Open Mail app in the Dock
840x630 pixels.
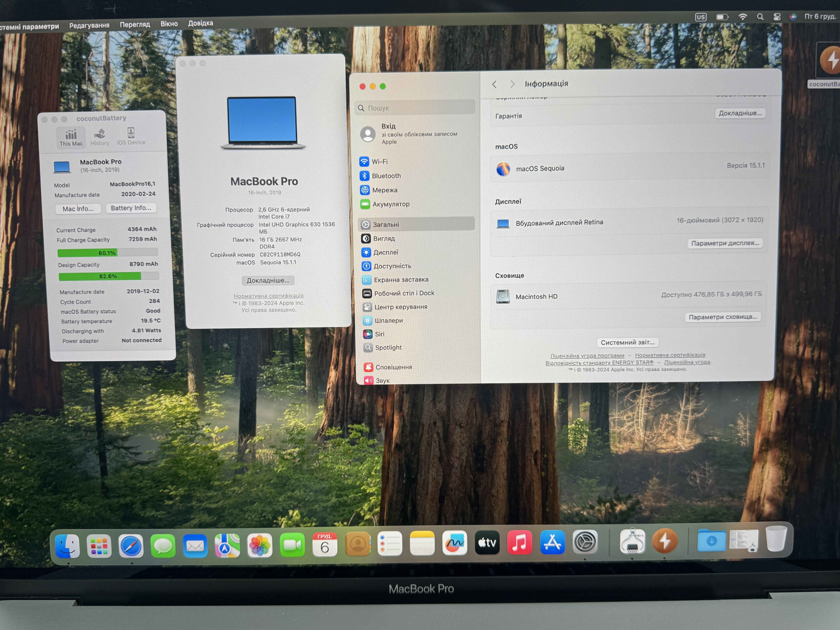click(195, 546)
